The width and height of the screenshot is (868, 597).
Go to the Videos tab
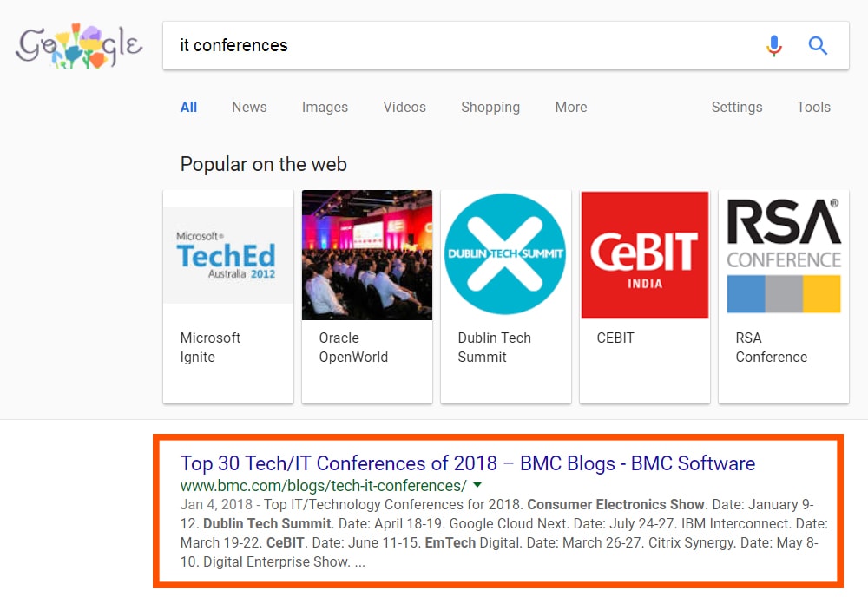(x=404, y=108)
